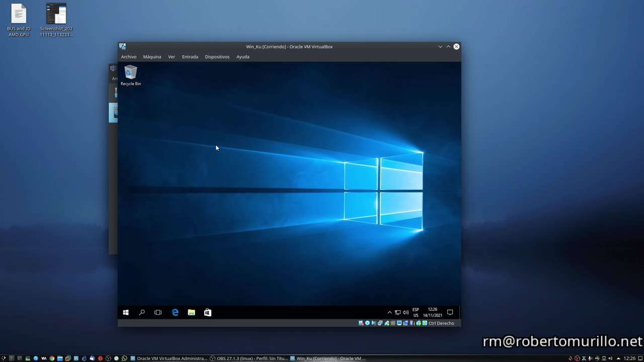Click VirtualBox mouse integration indicator
This screenshot has height=362, width=644.
coord(419,323)
